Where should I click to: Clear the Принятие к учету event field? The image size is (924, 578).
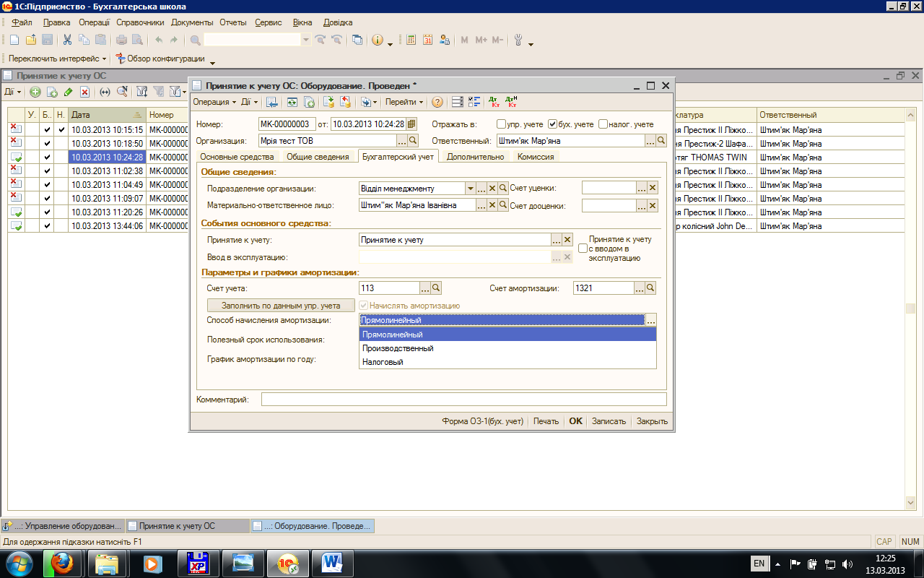pos(567,240)
